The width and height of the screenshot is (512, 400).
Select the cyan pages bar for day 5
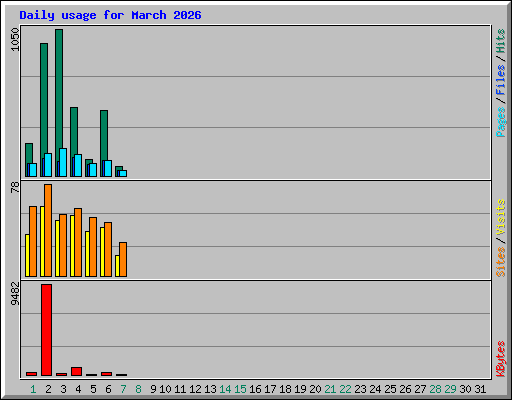[93, 170]
